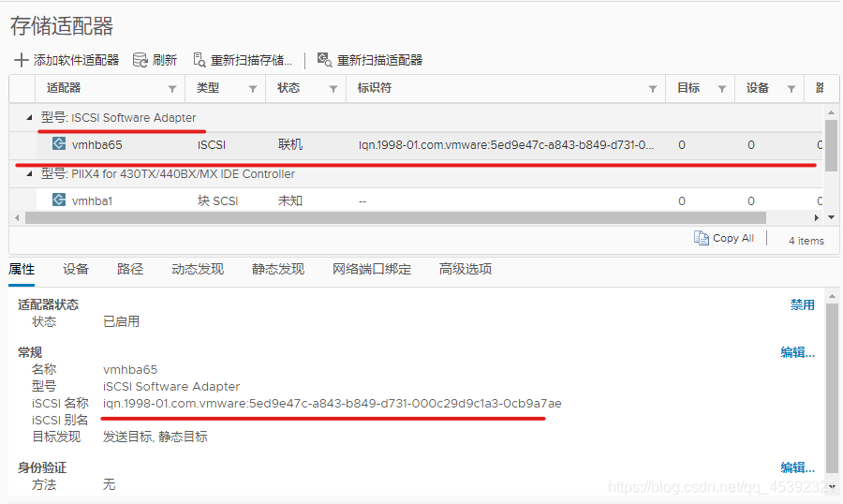The height and width of the screenshot is (504, 843).
Task: Click the 重新扫描适配器 rescan adapter icon
Action: (324, 60)
